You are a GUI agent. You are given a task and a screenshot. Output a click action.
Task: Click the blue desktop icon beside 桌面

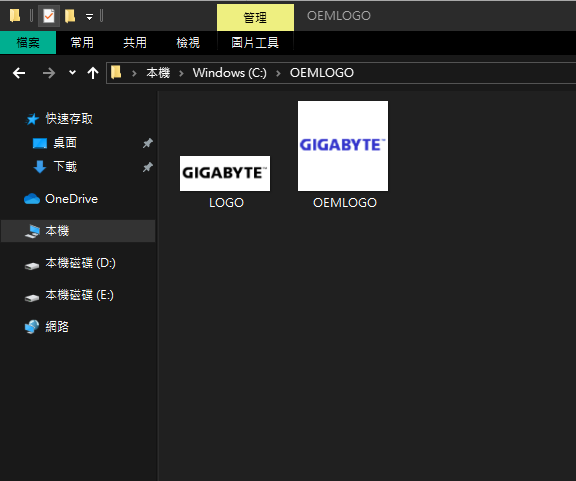[x=40, y=143]
